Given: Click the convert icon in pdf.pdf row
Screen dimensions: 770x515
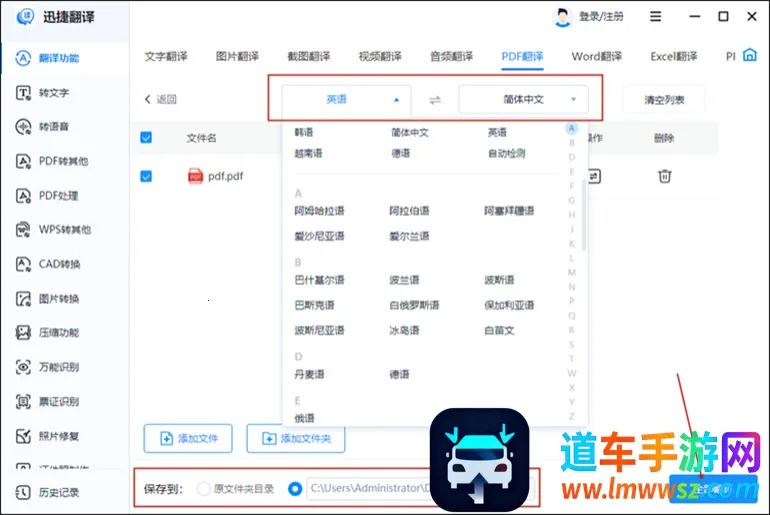Looking at the screenshot, I should click(x=594, y=176).
